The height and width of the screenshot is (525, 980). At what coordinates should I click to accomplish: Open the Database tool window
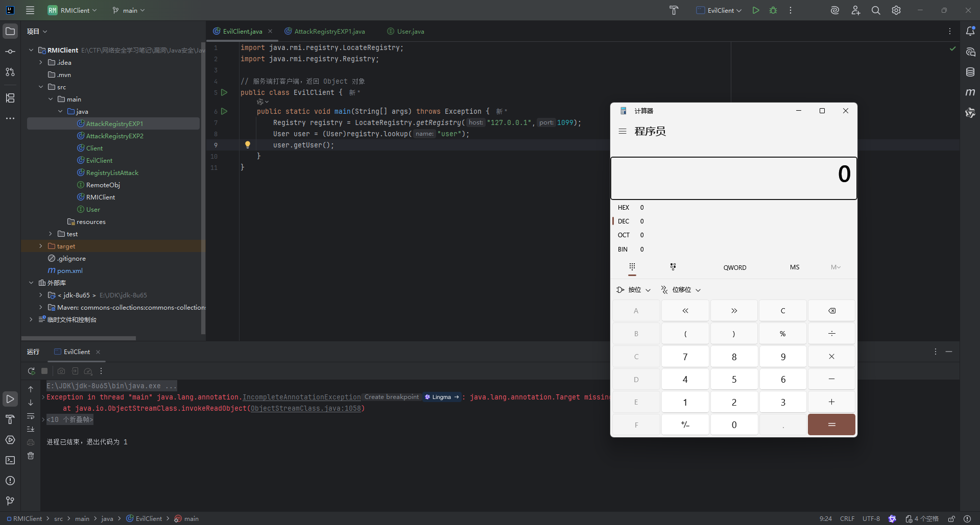[x=970, y=72]
